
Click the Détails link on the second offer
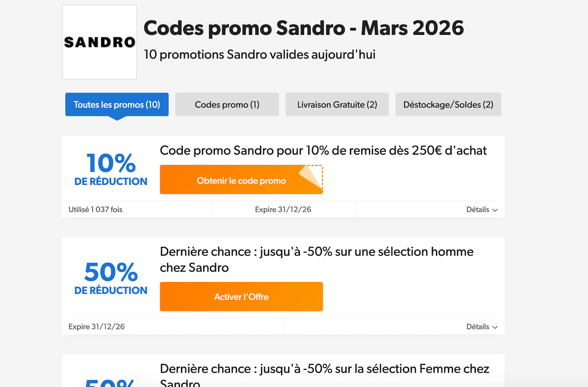pyautogui.click(x=478, y=326)
